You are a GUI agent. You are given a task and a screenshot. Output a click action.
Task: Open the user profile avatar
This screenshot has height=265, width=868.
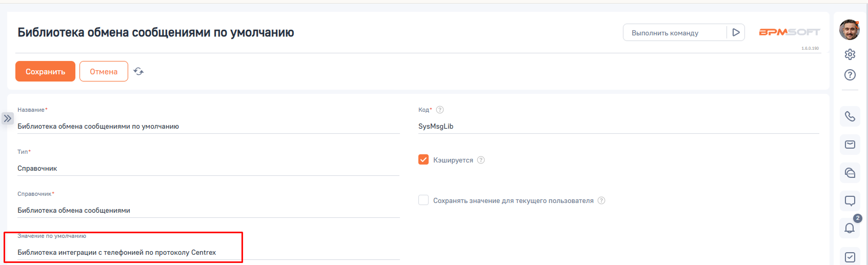point(849,30)
